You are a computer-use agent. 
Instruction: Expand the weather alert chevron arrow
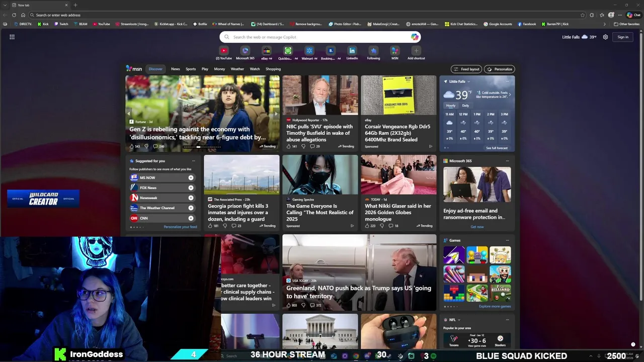click(x=510, y=95)
